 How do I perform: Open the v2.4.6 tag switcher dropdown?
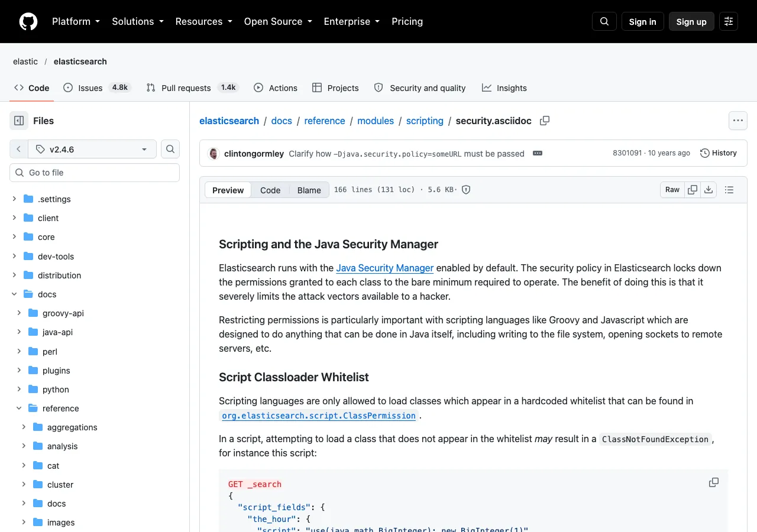pyautogui.click(x=92, y=149)
